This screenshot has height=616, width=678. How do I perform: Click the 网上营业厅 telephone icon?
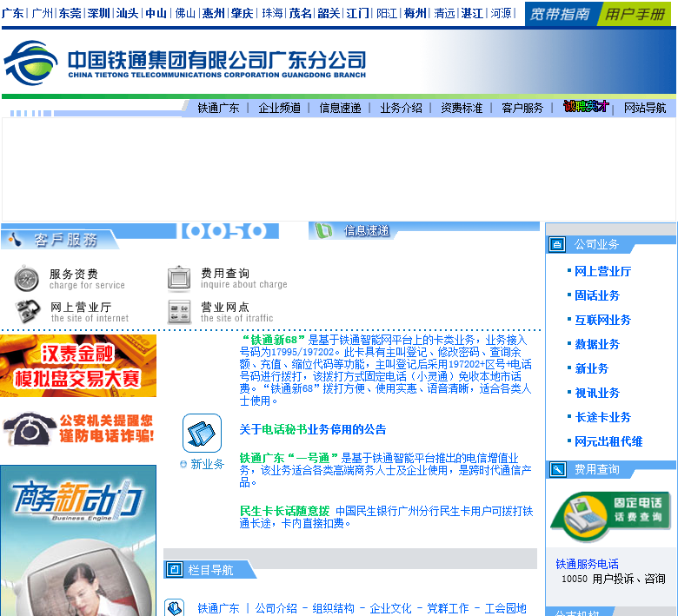click(x=28, y=312)
